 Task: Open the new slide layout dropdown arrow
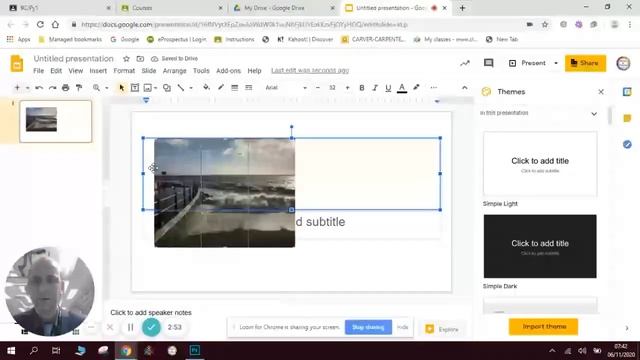tap(27, 88)
